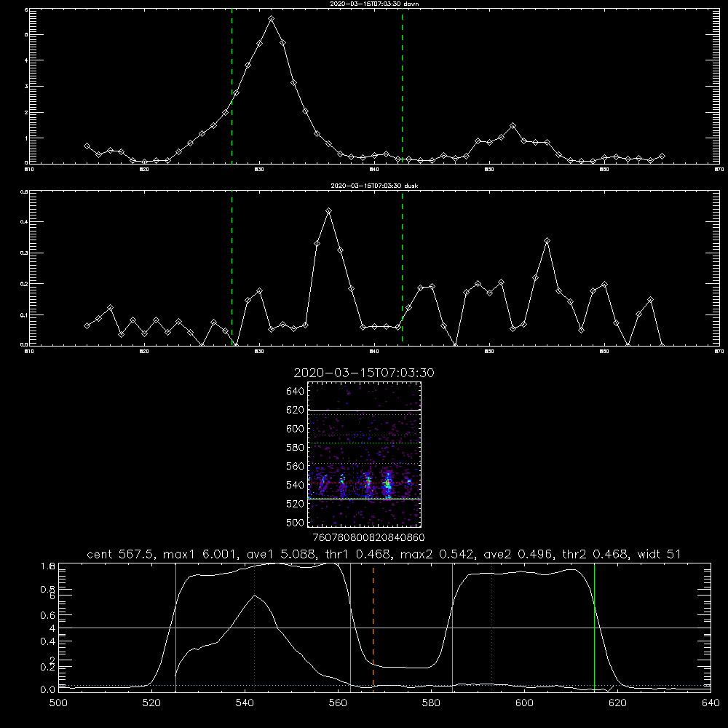Click bottom plot x-axis label '640'
The image size is (728, 728).
711,703
